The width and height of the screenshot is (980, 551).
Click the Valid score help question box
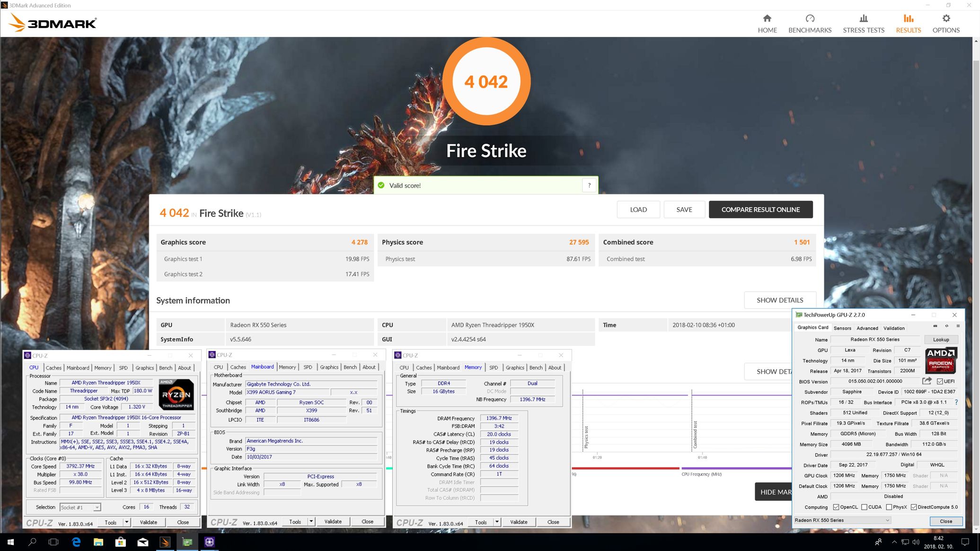(589, 185)
